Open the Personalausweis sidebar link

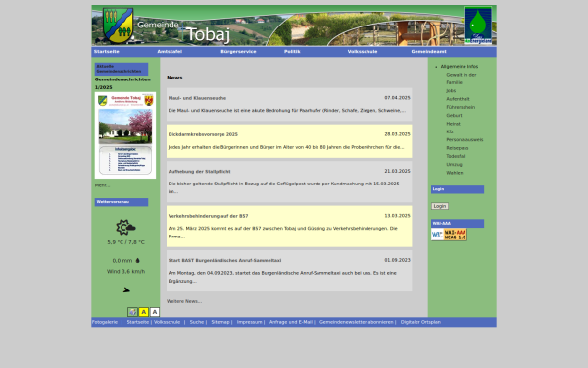(465, 140)
